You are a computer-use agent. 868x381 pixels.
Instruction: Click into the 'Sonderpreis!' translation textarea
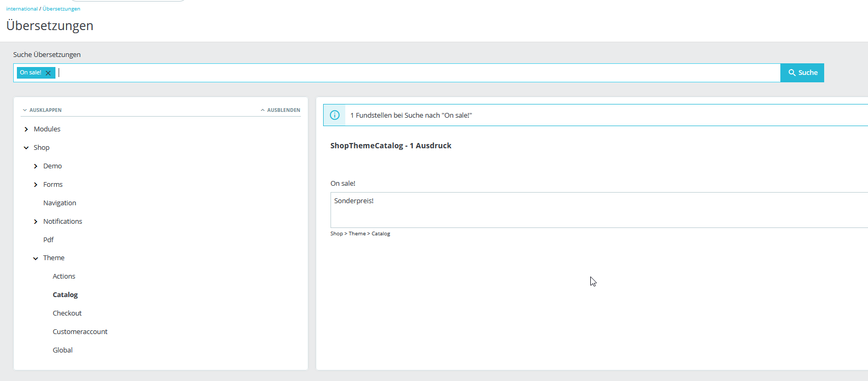[599, 210]
